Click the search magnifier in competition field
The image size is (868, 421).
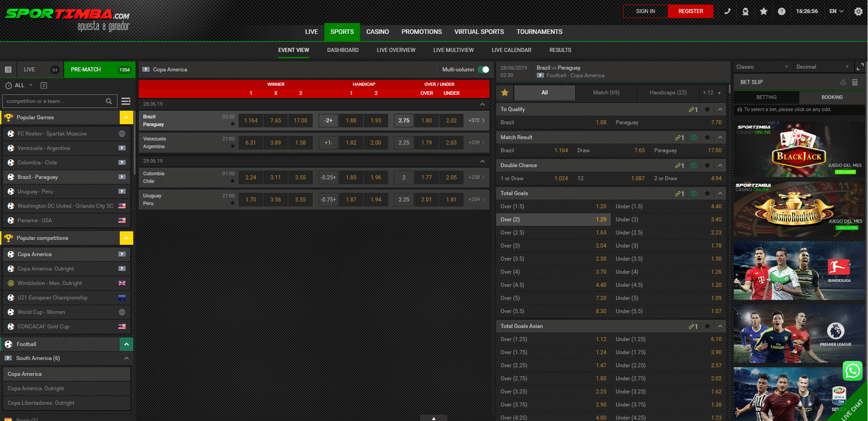109,101
